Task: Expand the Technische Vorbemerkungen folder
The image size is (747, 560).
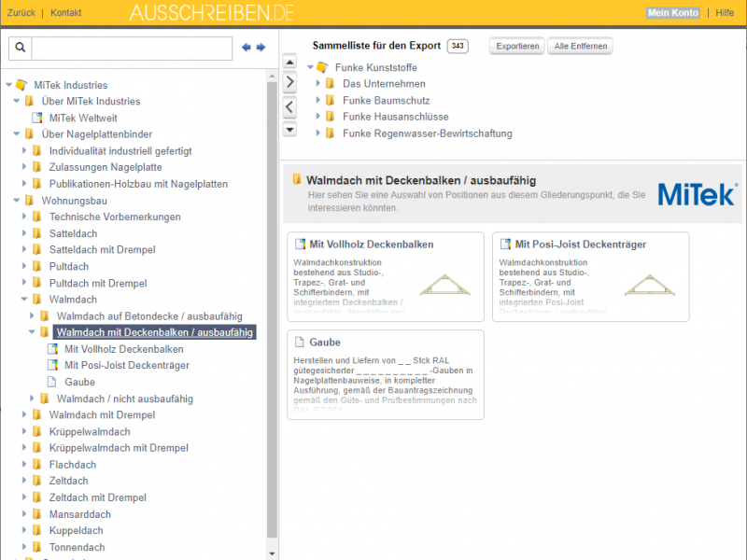Action: pyautogui.click(x=24, y=217)
